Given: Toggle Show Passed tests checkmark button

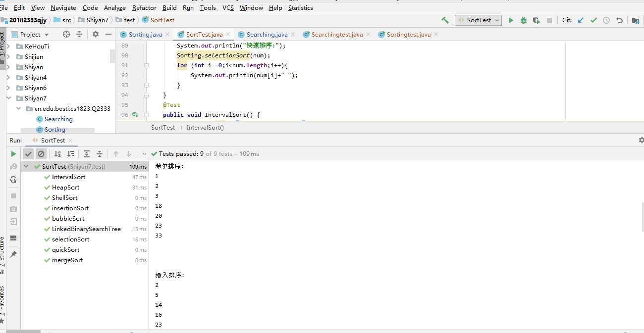Looking at the screenshot, I should (x=28, y=154).
